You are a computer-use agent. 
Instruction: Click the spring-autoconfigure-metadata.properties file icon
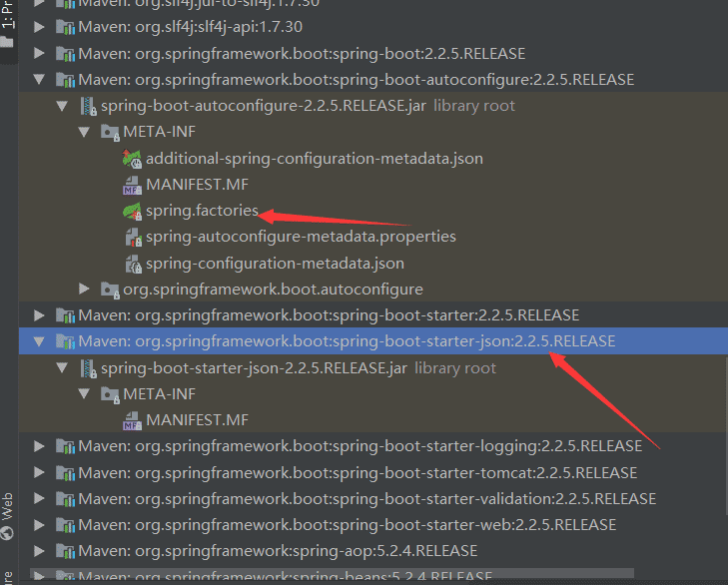point(133,238)
